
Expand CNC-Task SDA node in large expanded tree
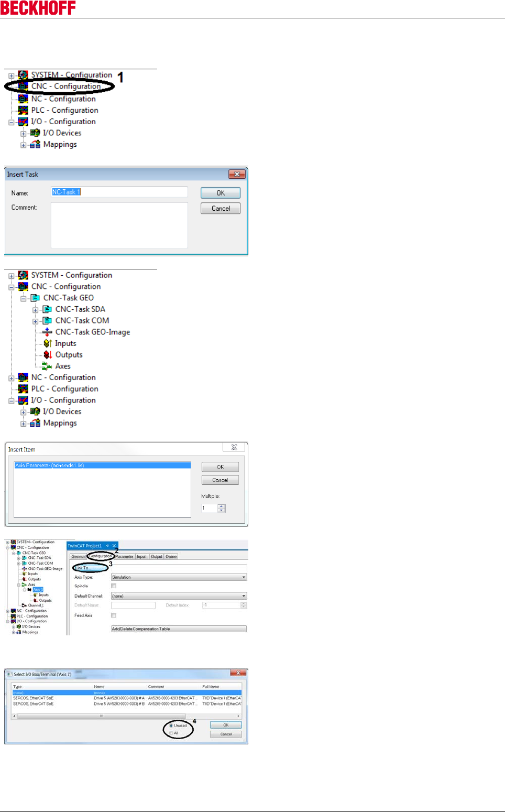coord(36,310)
